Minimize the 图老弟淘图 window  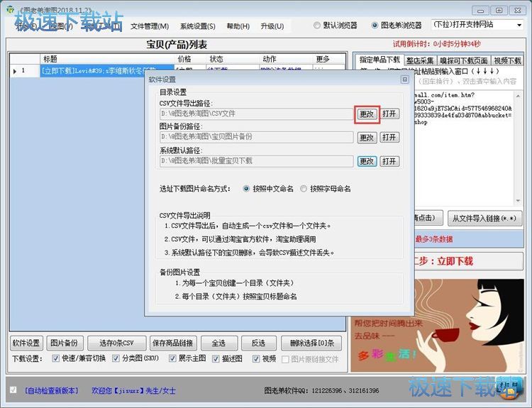(x=480, y=11)
